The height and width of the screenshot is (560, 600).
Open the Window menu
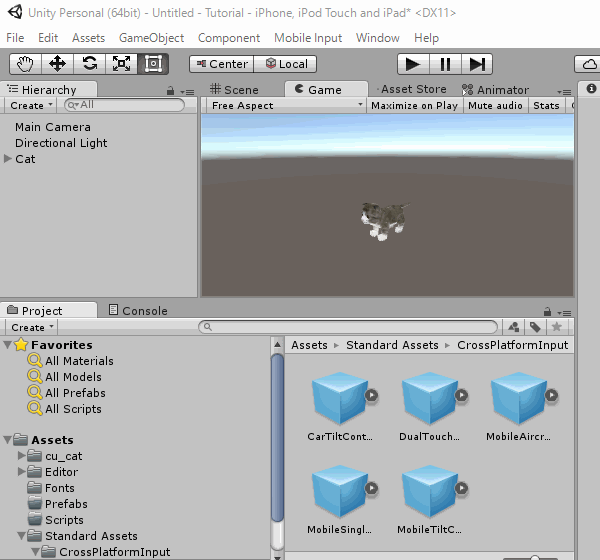coord(378,38)
